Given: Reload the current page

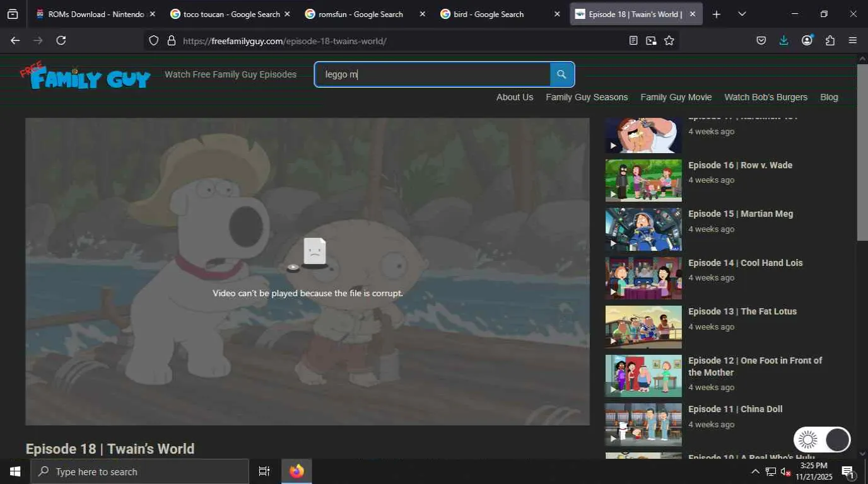Looking at the screenshot, I should tap(61, 40).
